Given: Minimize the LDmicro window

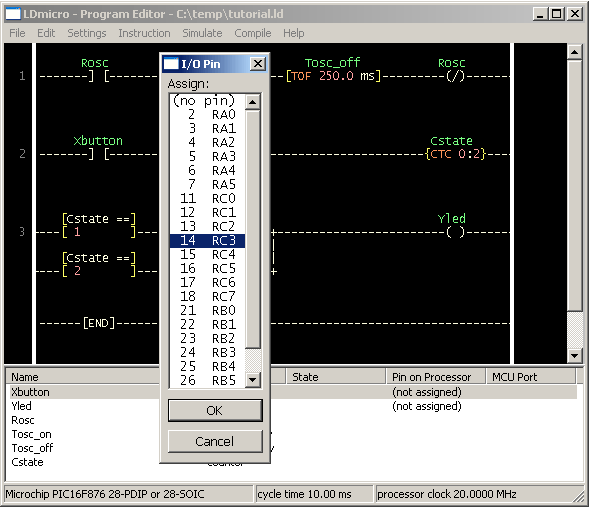Looking at the screenshot, I should pyautogui.click(x=541, y=14).
